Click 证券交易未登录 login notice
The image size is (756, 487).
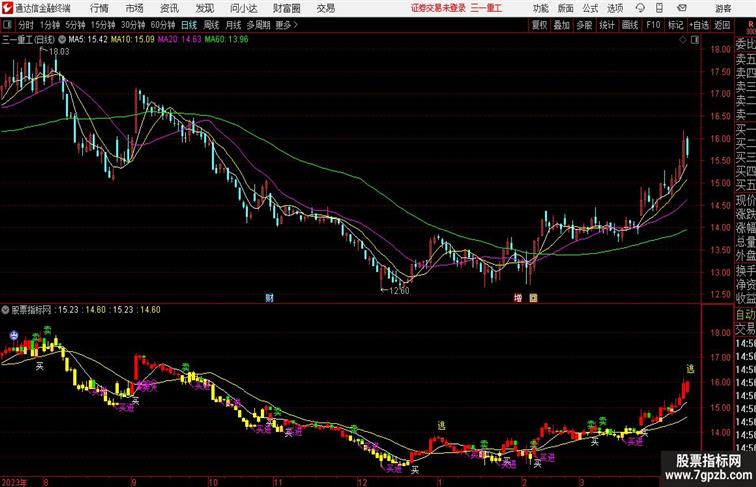(438, 8)
